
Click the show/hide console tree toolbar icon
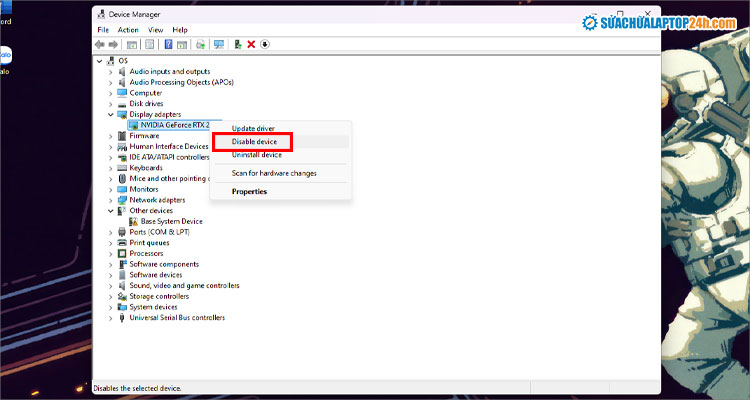tap(132, 44)
